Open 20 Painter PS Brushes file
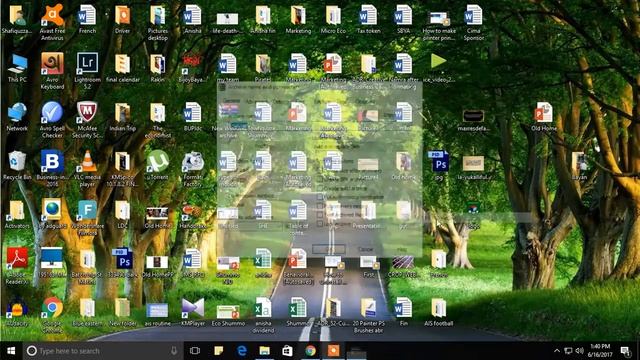Image resolution: width=640 pixels, height=360 pixels. point(368,315)
